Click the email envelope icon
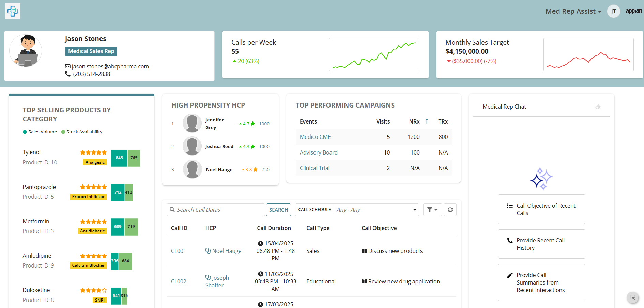Screen dimensions: 644x308 coord(68,66)
